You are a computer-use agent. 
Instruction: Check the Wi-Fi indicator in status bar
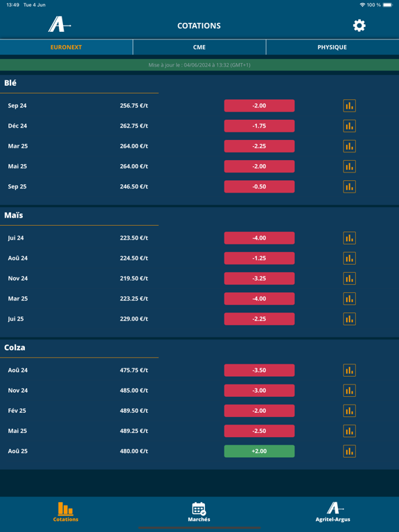click(362, 5)
